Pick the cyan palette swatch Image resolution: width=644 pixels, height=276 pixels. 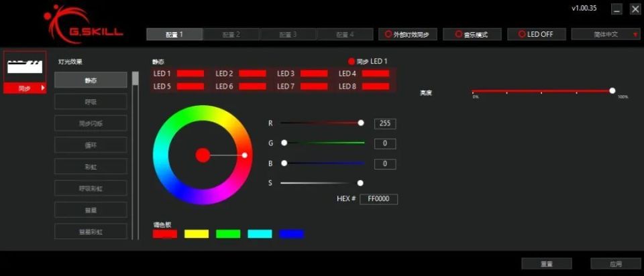pyautogui.click(x=260, y=234)
